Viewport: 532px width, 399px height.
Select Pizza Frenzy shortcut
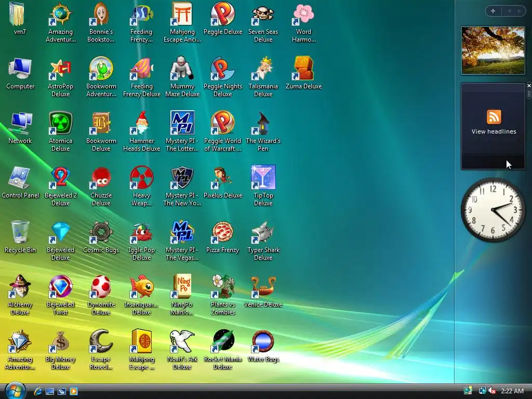pos(222,237)
